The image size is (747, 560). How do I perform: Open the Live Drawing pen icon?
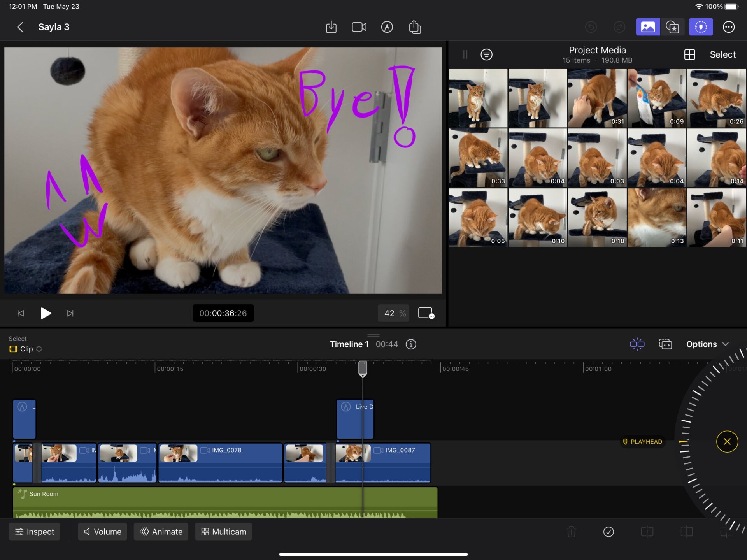(387, 27)
